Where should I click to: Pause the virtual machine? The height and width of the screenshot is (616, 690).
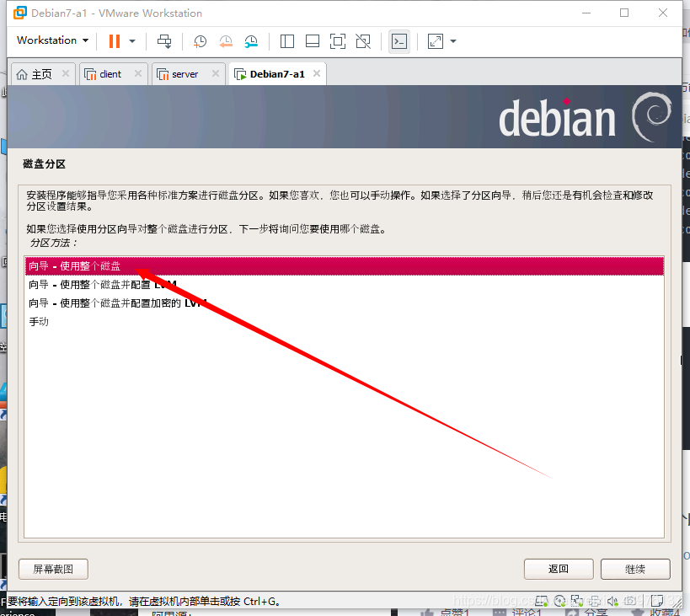(115, 41)
